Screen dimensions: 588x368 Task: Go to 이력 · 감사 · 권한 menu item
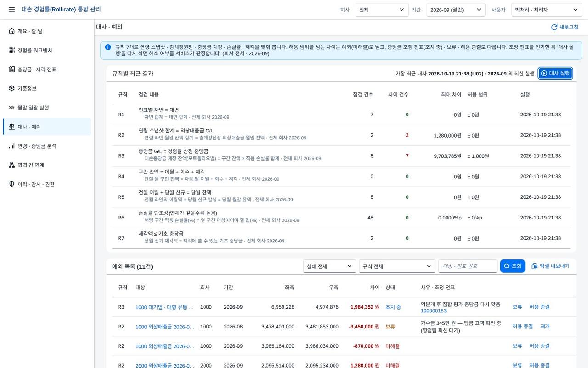coord(47,184)
